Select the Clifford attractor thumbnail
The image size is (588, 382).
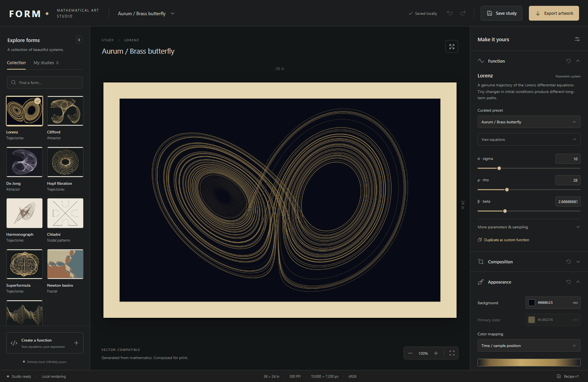tap(65, 111)
